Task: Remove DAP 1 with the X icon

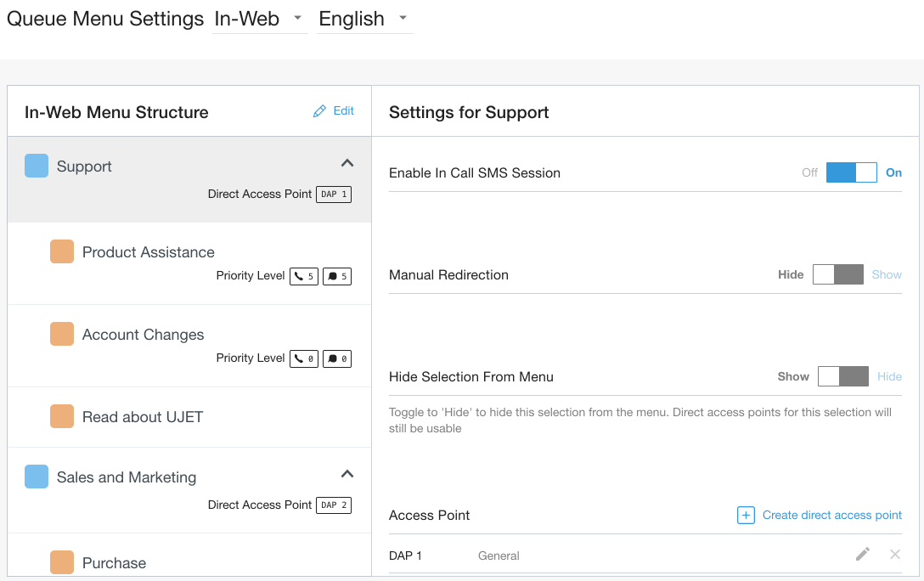Action: 895,555
